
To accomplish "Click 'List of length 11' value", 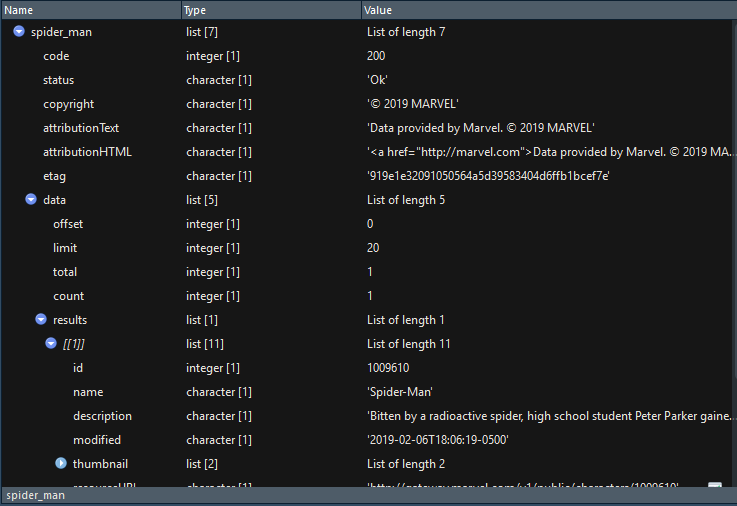I will pyautogui.click(x=408, y=344).
